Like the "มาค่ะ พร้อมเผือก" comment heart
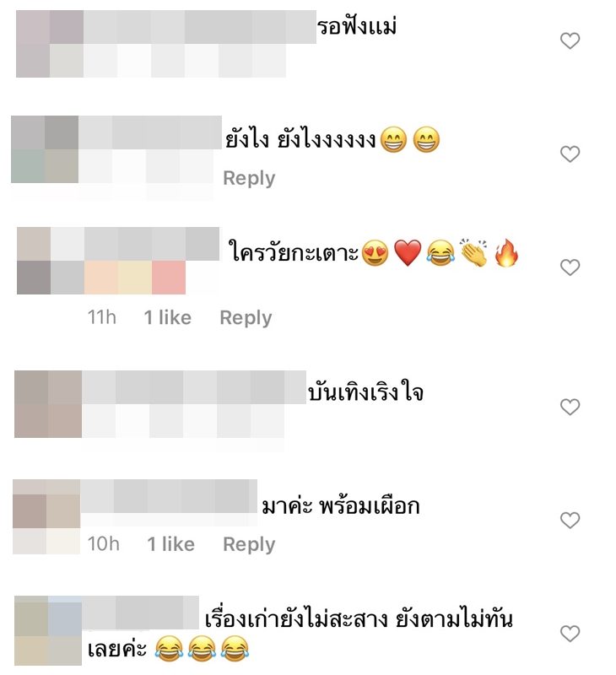This screenshot has width=616, height=675. click(x=570, y=520)
